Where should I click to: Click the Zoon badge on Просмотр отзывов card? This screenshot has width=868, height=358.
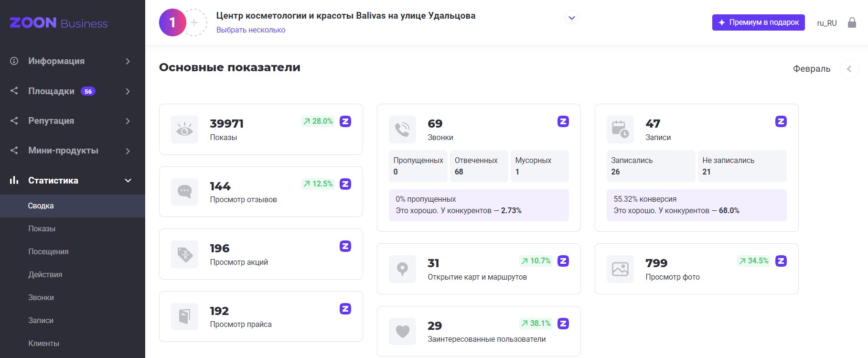coord(345,184)
